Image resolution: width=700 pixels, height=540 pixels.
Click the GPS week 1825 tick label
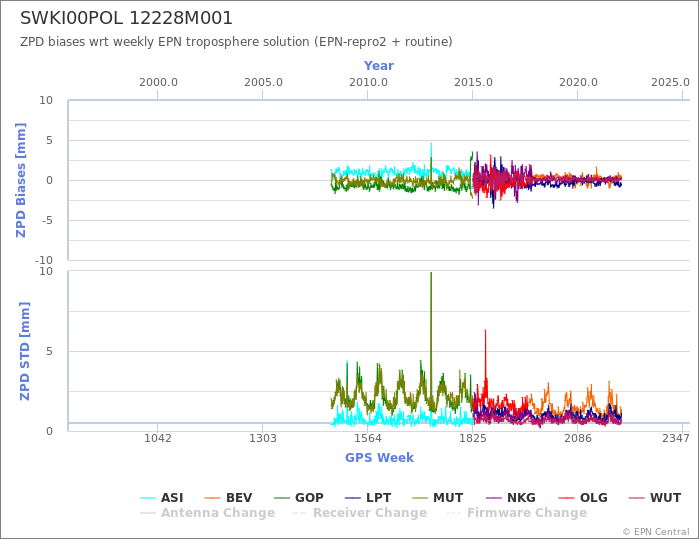click(473, 438)
